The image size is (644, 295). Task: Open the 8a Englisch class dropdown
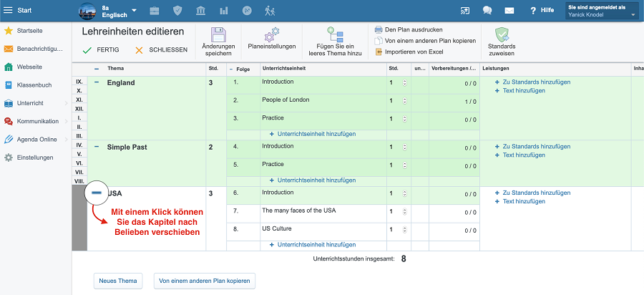(119, 11)
